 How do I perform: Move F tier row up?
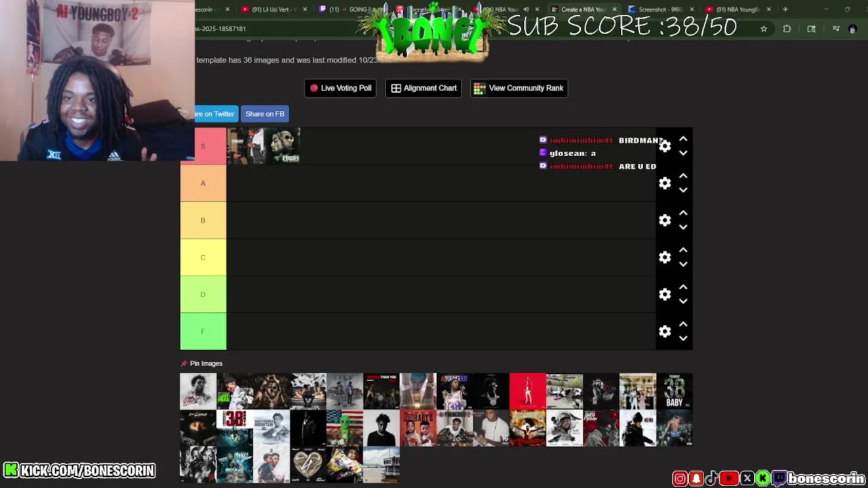coord(683,324)
